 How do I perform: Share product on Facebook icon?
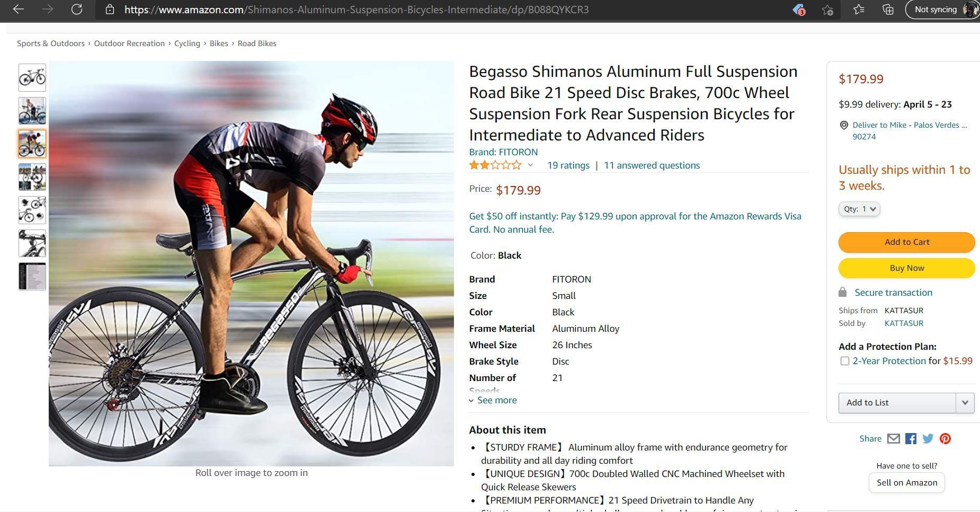click(x=911, y=439)
